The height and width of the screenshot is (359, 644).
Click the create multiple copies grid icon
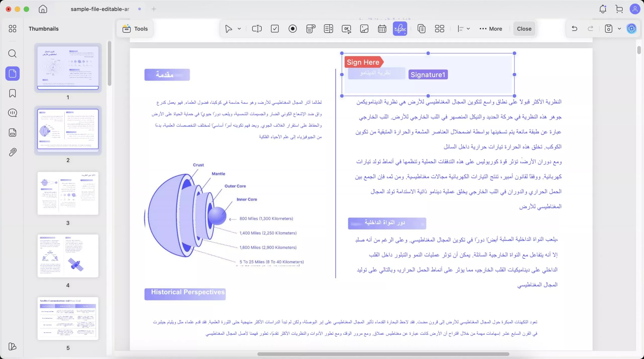[x=439, y=29]
